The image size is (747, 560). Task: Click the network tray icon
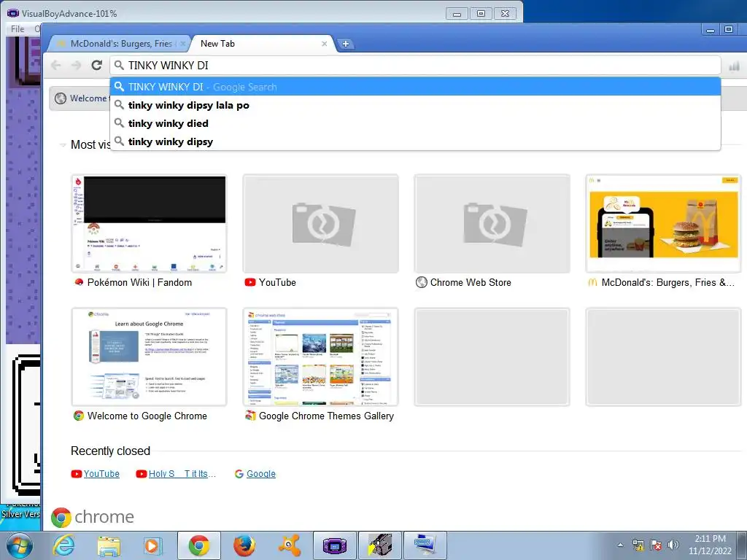[638, 545]
